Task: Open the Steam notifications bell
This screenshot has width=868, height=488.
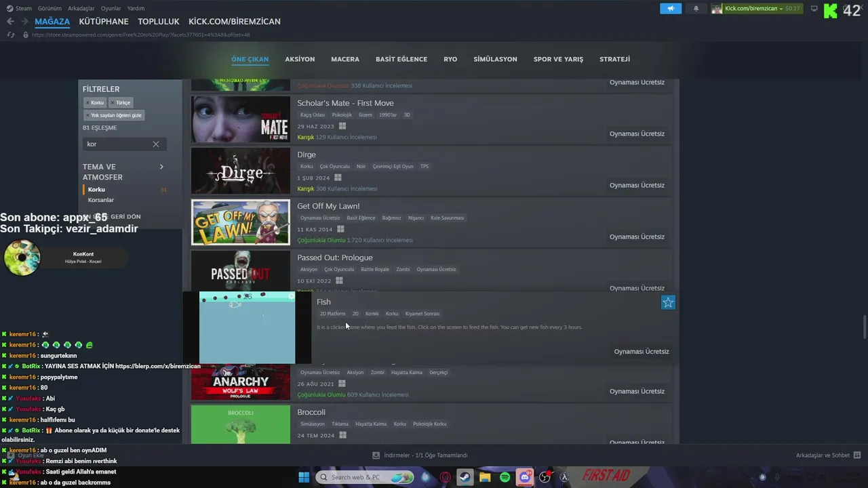Action: [x=696, y=9]
